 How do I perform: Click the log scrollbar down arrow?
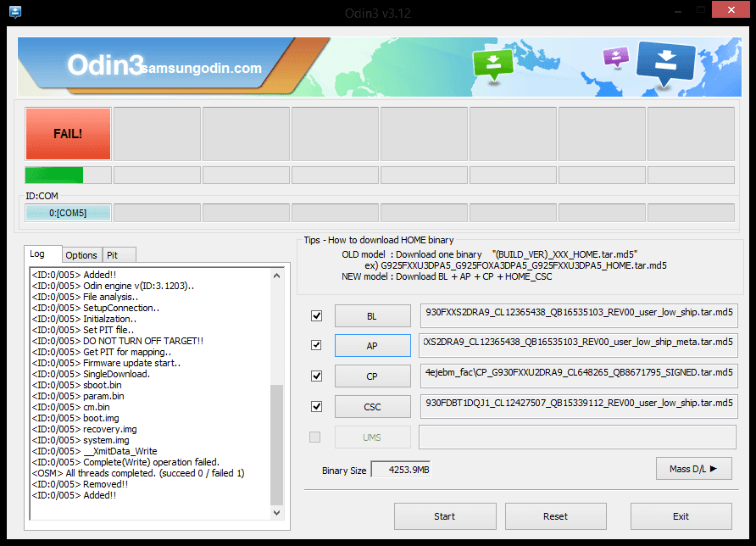coord(277,513)
